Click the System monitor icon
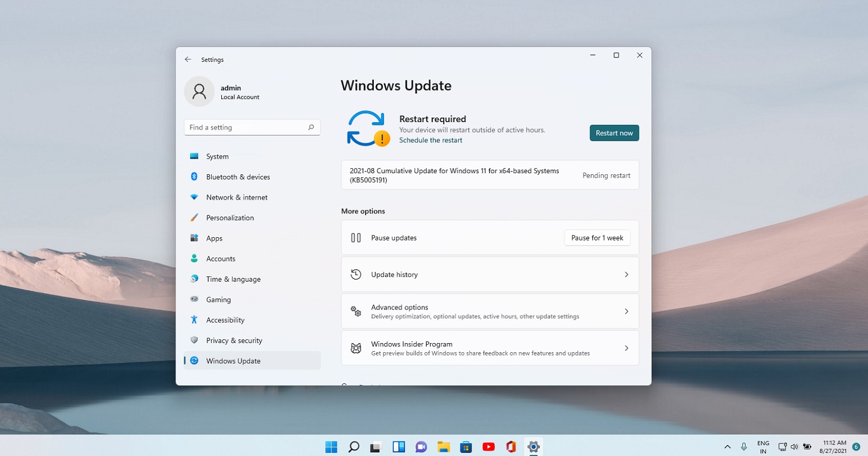 click(x=194, y=156)
